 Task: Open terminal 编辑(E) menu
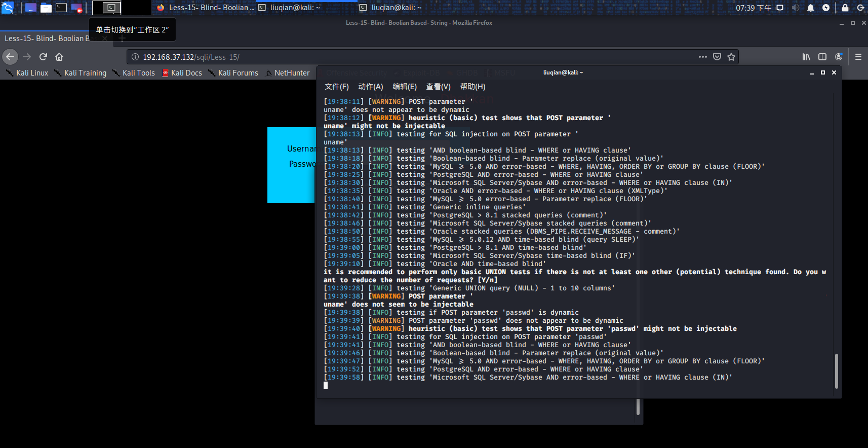point(405,87)
